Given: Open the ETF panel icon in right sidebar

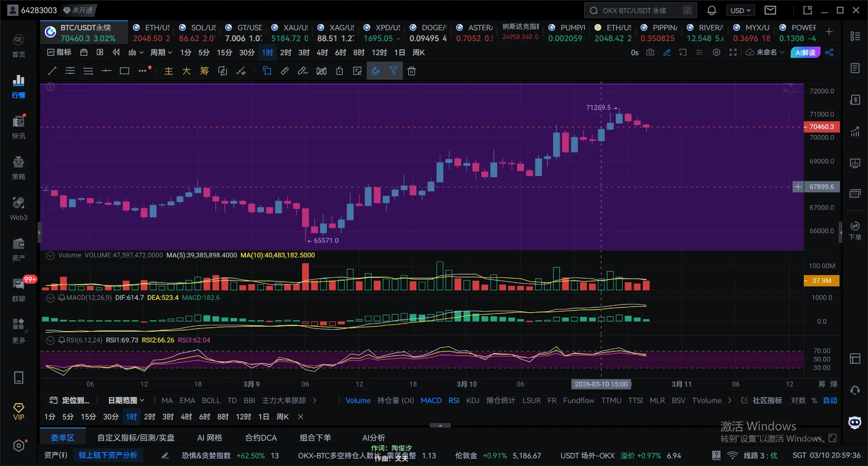Looking at the screenshot, I should point(855,194).
